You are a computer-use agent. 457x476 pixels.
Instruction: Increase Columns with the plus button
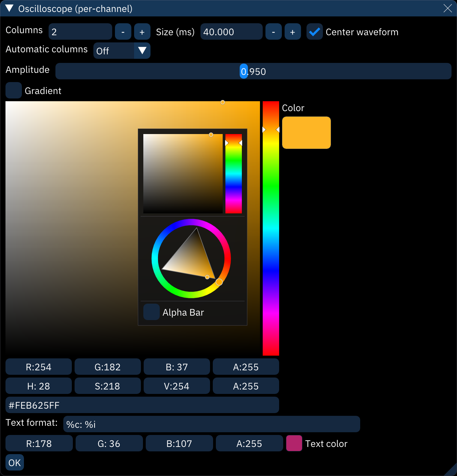142,32
